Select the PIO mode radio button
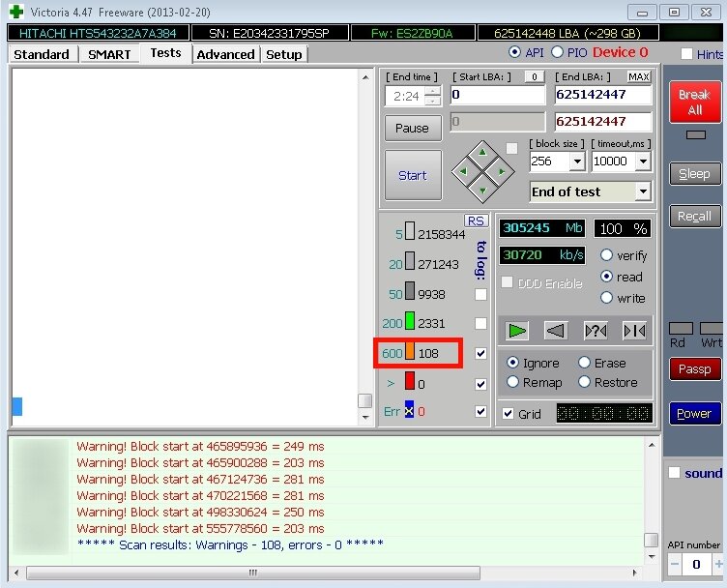 click(x=557, y=52)
